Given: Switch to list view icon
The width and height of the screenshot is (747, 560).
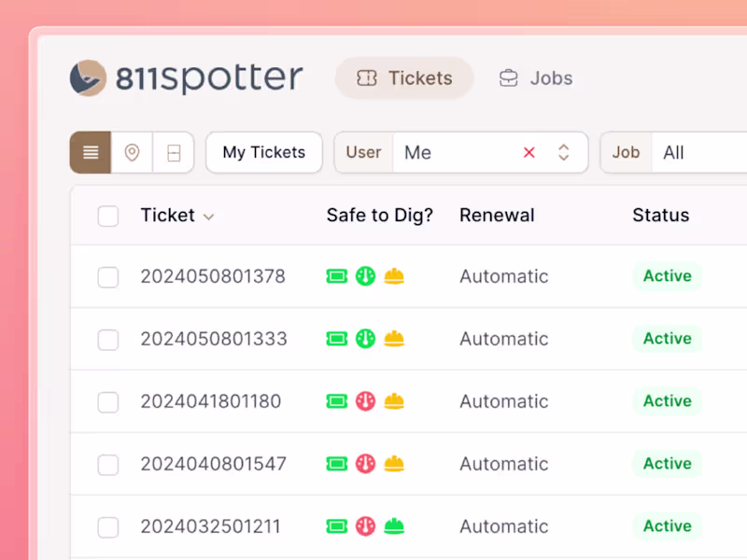Looking at the screenshot, I should (x=91, y=153).
